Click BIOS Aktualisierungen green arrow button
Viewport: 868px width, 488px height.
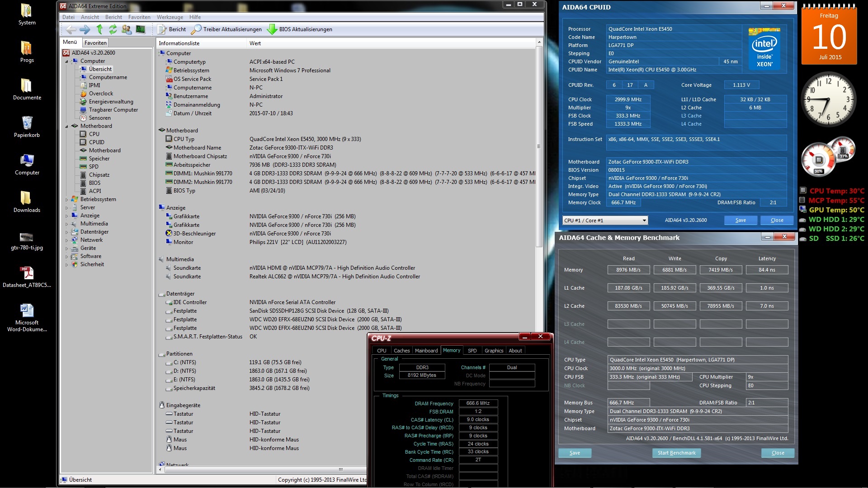click(x=300, y=29)
